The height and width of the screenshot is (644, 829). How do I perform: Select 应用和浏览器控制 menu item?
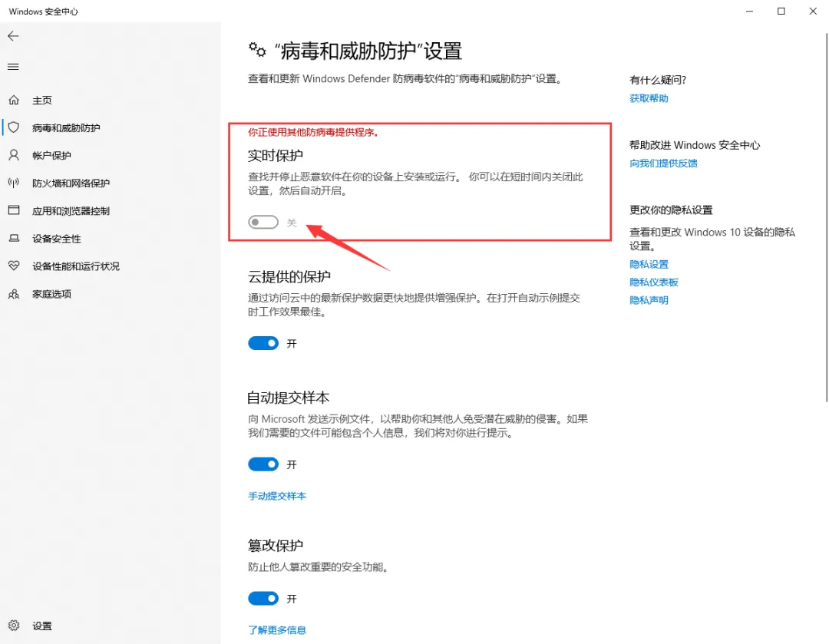[71, 211]
